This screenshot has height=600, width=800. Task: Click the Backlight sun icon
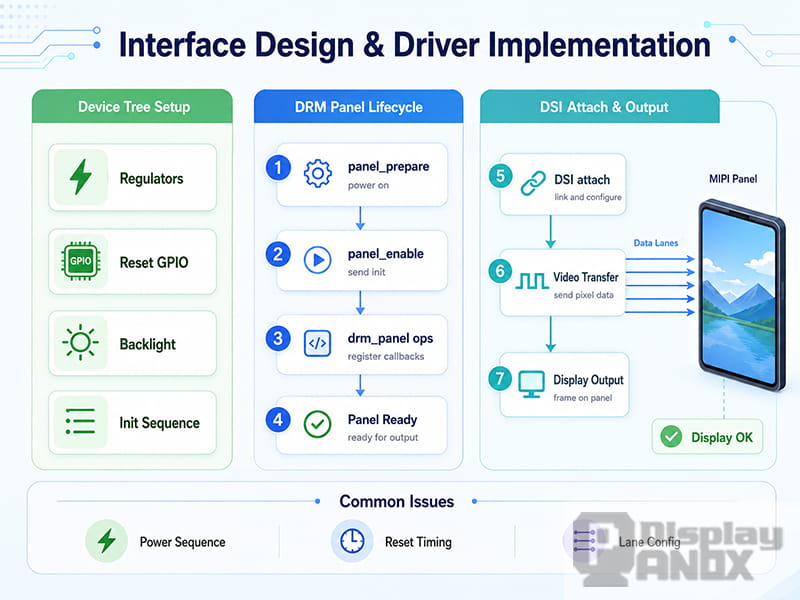point(80,342)
